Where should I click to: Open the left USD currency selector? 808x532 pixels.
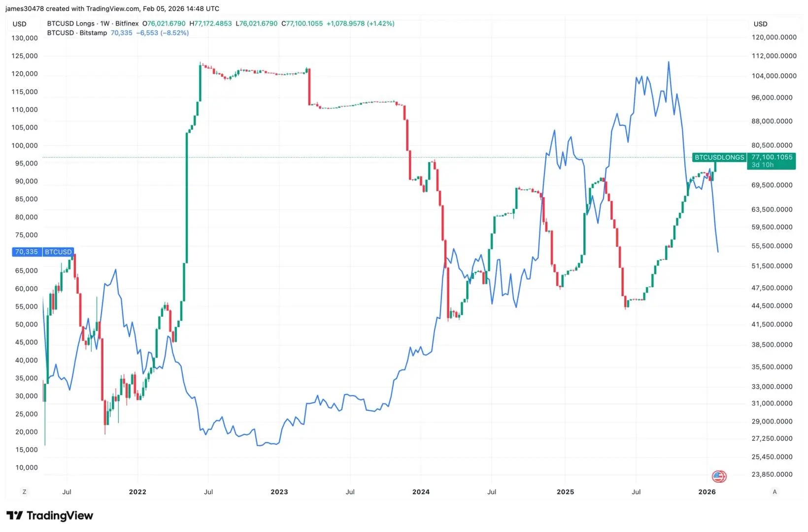click(20, 24)
